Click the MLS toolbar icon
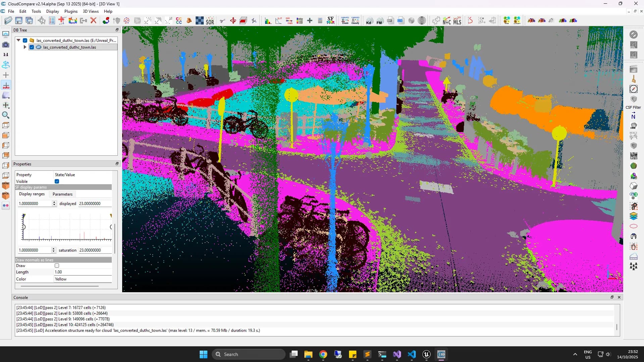 [457, 21]
